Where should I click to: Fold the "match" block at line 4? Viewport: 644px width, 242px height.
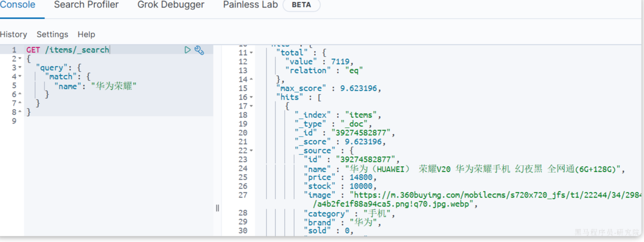click(x=20, y=77)
